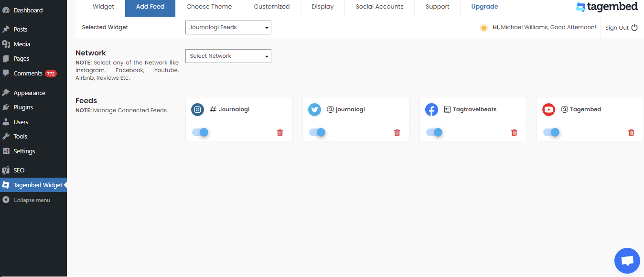The height and width of the screenshot is (277, 644).
Task: Switch to the Widget tab
Action: [104, 7]
